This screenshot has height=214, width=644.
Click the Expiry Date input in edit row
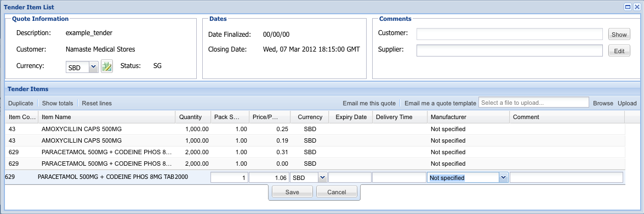[350, 177]
